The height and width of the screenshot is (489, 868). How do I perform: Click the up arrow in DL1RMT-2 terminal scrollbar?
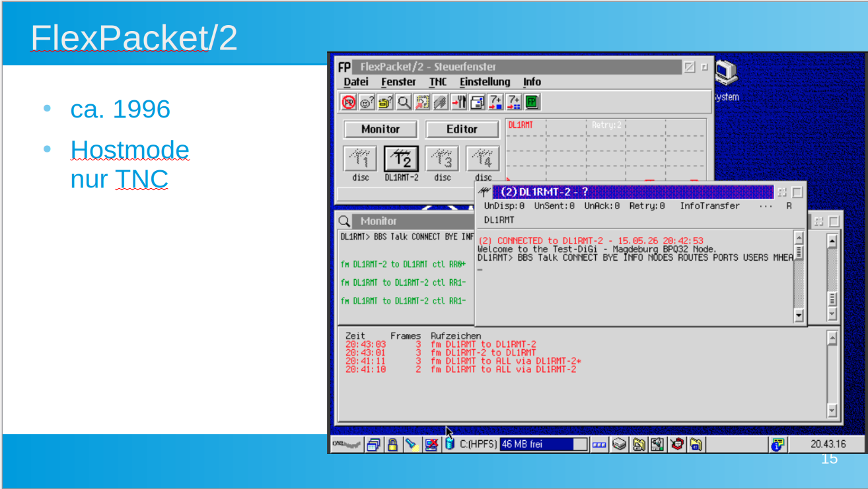799,238
